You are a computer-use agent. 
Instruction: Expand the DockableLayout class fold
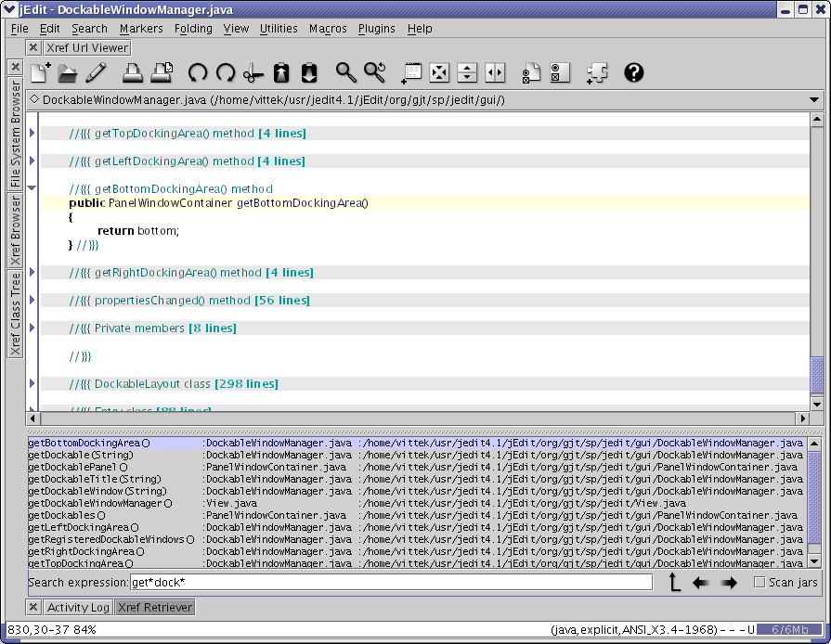point(32,383)
